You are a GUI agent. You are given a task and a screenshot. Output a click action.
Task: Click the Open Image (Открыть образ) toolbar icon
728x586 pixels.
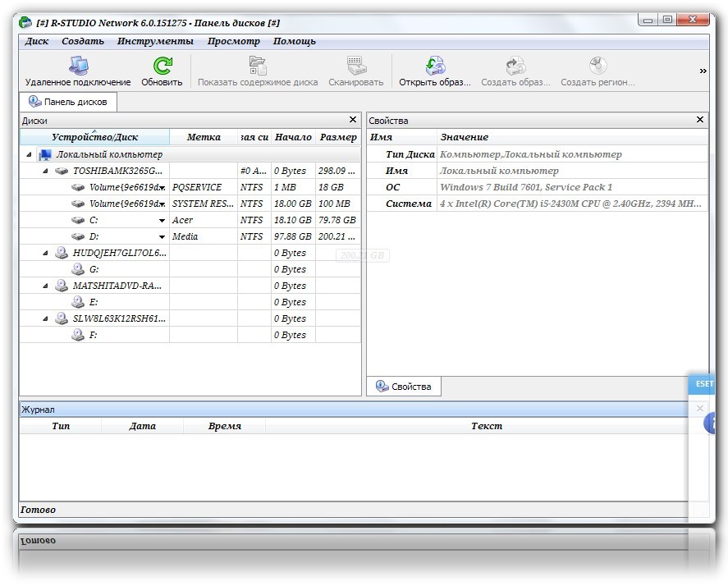point(434,66)
